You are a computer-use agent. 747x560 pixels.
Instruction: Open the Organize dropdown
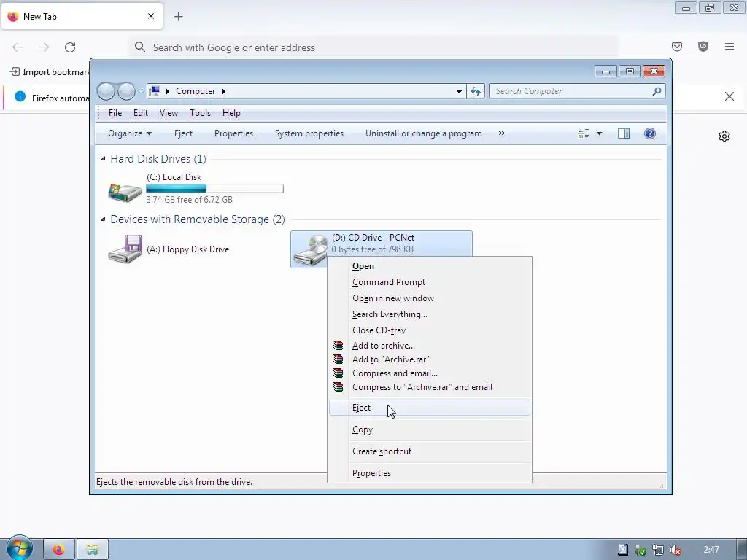[130, 133]
